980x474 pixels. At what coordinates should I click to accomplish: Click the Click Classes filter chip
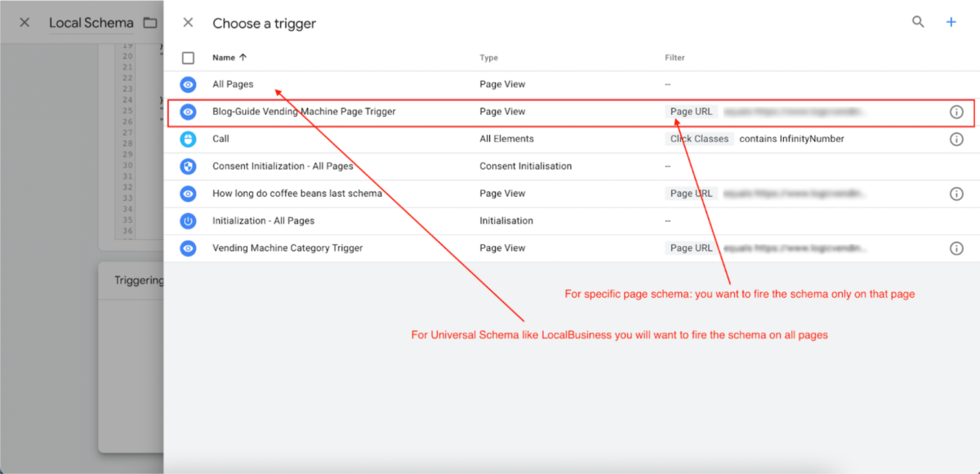699,139
